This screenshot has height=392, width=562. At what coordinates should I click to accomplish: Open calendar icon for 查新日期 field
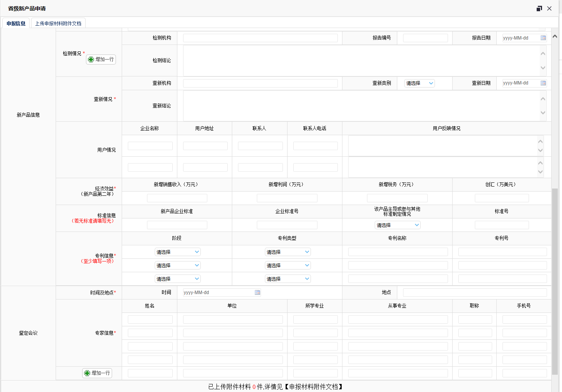(543, 83)
